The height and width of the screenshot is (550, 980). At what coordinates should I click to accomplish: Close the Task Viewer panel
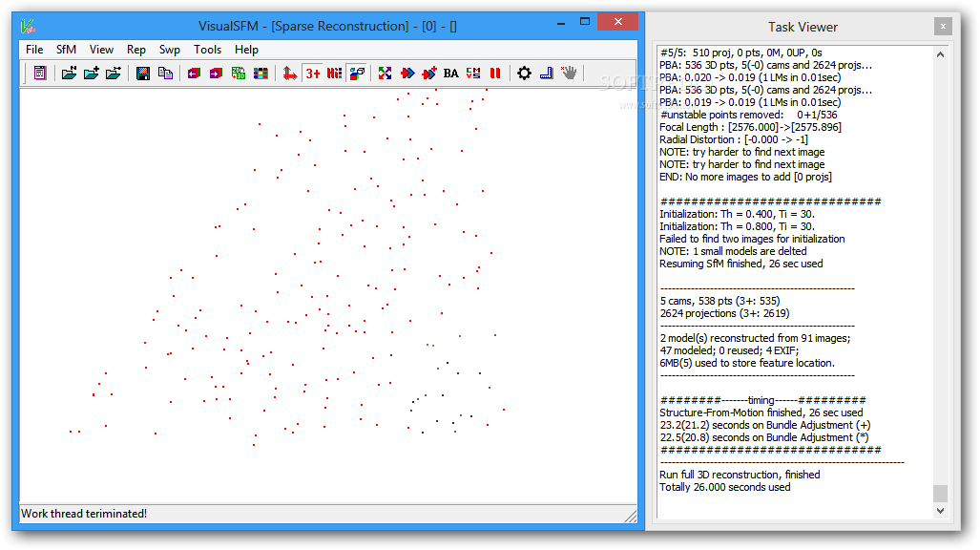[943, 27]
